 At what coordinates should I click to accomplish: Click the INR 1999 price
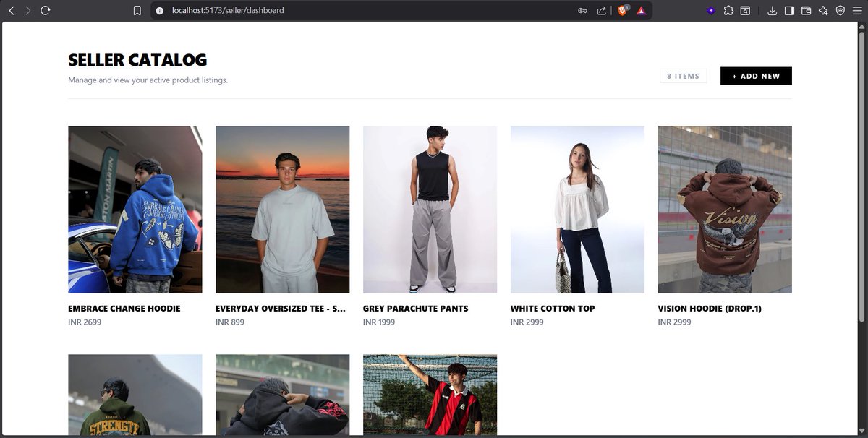coord(379,322)
